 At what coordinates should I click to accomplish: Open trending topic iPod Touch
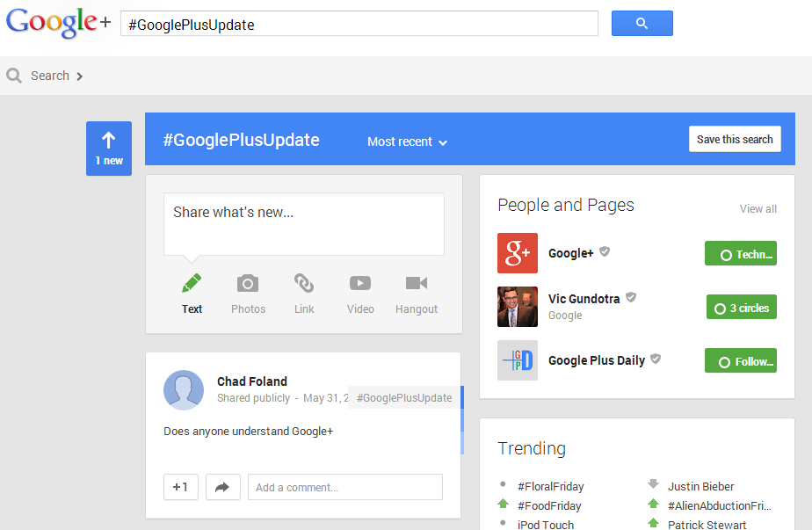[x=546, y=525]
